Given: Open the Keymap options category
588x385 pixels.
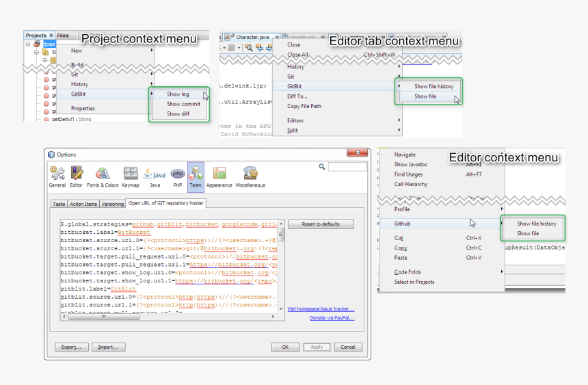Looking at the screenshot, I should pyautogui.click(x=131, y=176).
